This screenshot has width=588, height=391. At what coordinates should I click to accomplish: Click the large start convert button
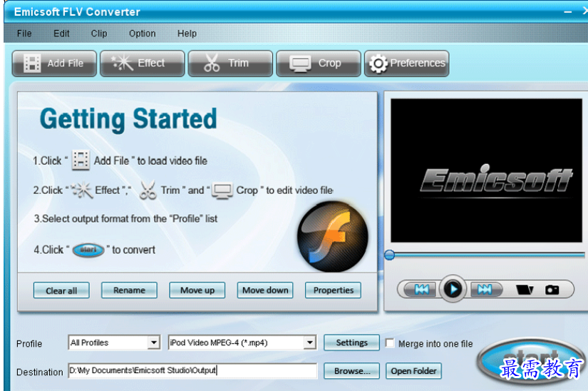(532, 361)
